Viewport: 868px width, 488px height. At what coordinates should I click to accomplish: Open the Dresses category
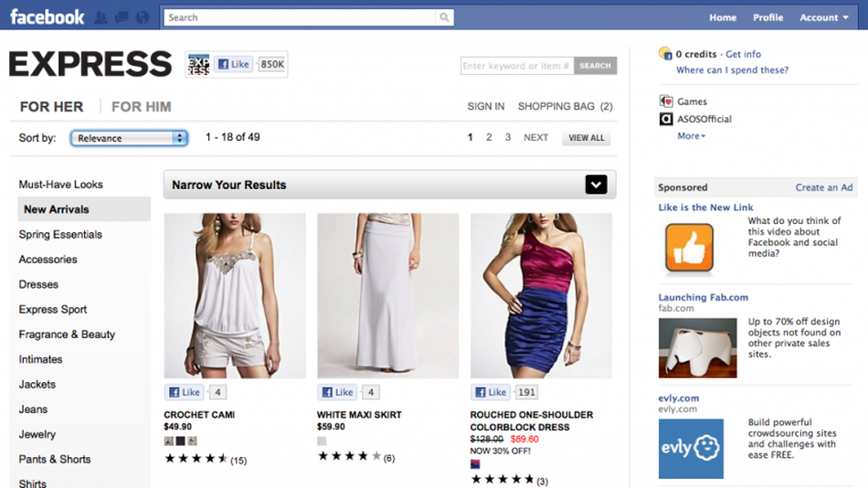click(38, 284)
